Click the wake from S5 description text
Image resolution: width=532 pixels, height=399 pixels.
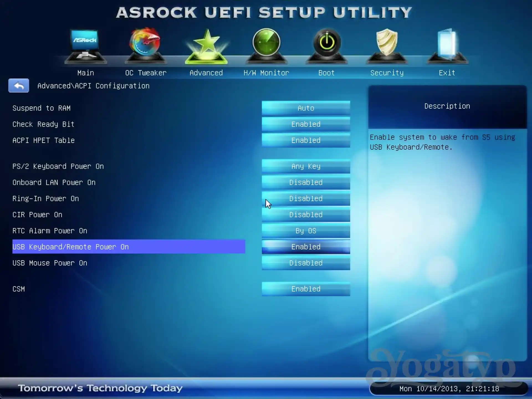pos(443,142)
